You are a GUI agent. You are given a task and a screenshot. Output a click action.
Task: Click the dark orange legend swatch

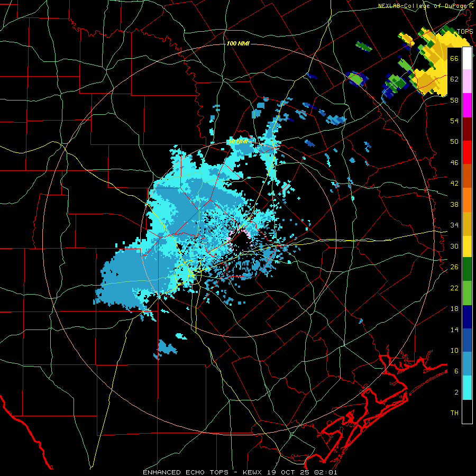[x=467, y=176]
